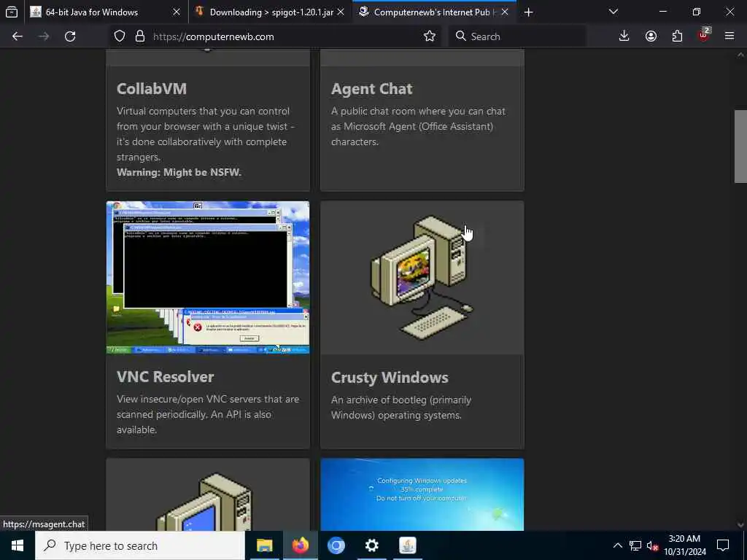Go back to the previous page

[x=18, y=36]
